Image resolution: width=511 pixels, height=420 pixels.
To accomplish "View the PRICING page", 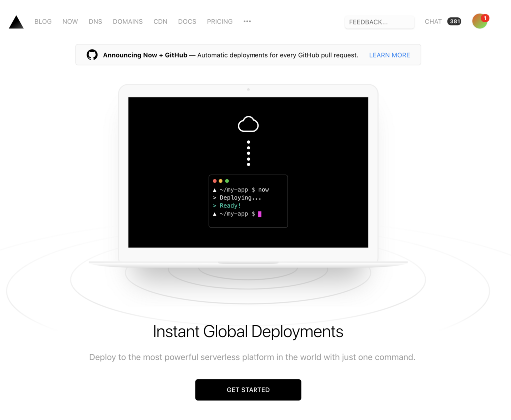I will [x=220, y=22].
